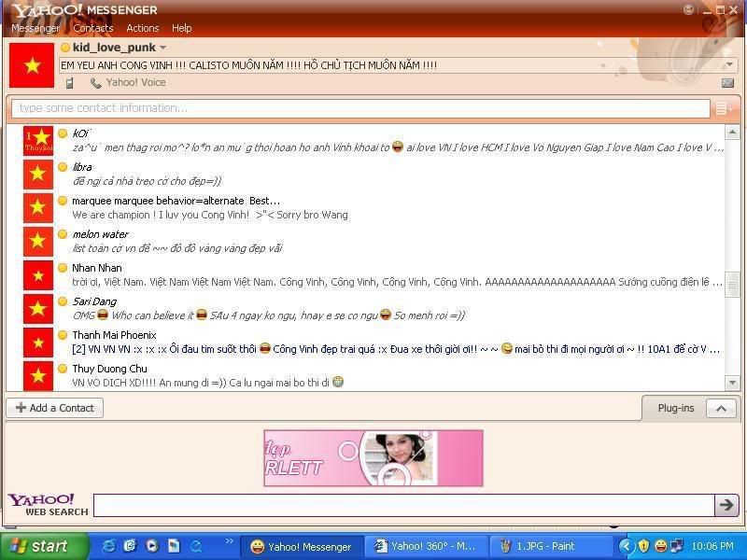Collapse the Plug-ins panel chevron
This screenshot has width=747, height=560.
click(x=721, y=408)
